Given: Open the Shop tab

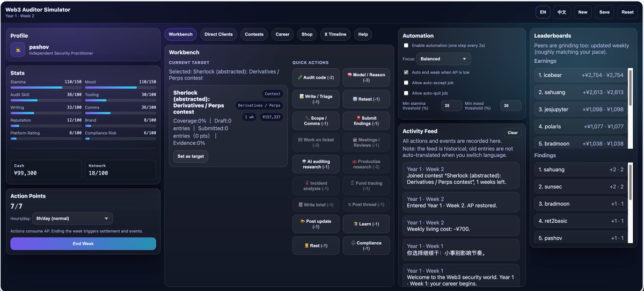Looking at the screenshot, I should tap(307, 34).
